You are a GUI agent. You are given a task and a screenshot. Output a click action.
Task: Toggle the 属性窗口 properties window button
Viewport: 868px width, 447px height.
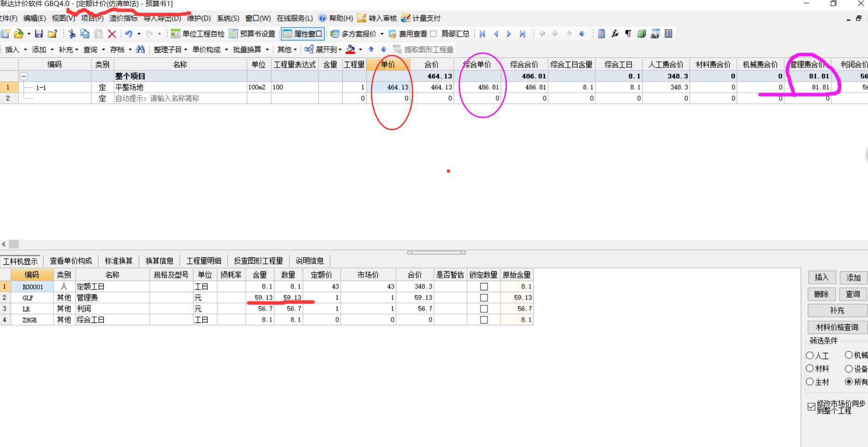[x=303, y=34]
